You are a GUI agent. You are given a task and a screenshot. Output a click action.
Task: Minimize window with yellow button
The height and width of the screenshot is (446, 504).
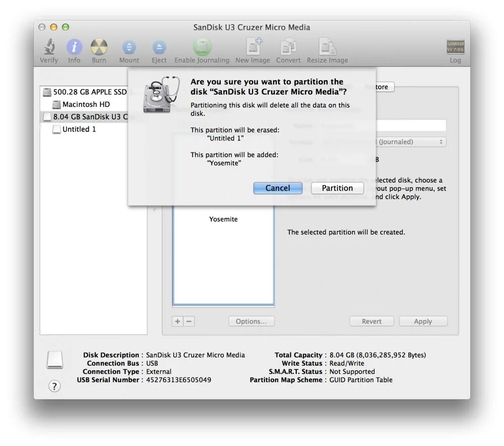[x=54, y=27]
